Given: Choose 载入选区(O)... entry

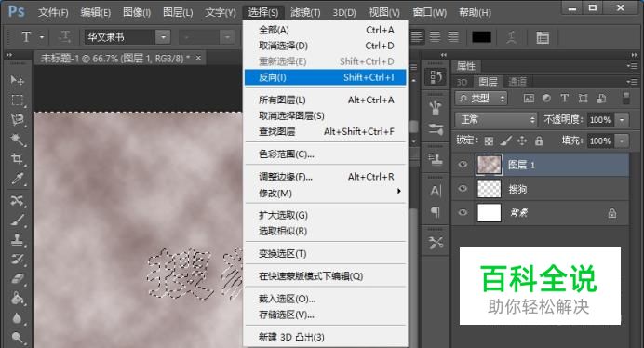Looking at the screenshot, I should (326, 299).
